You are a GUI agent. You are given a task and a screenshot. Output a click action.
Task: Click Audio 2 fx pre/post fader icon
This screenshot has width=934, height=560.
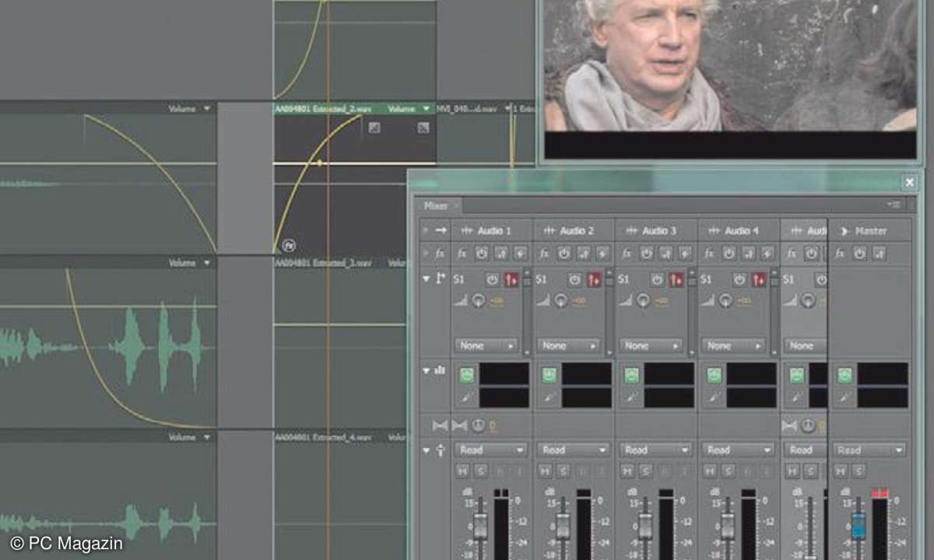point(583,253)
